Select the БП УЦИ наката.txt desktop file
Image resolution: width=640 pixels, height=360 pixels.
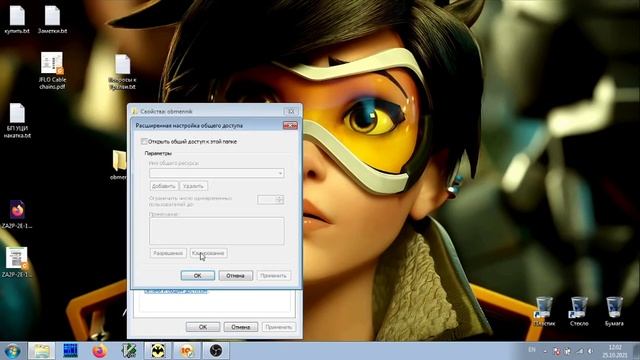17,121
